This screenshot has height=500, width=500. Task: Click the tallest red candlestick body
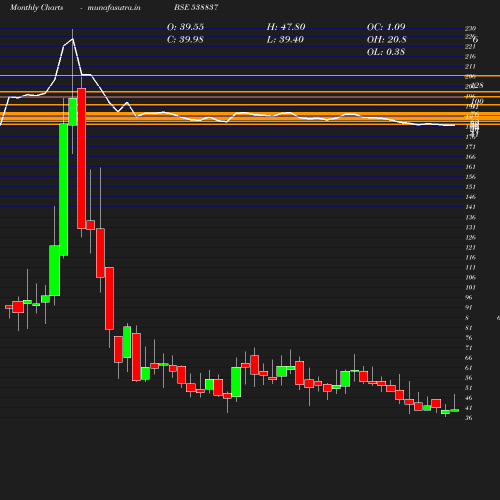[82, 158]
